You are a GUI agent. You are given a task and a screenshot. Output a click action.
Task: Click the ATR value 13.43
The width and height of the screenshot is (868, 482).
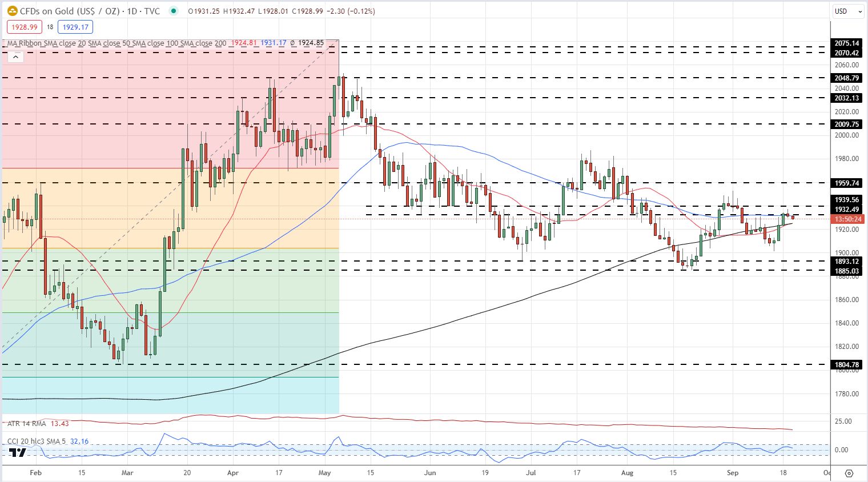(x=59, y=423)
